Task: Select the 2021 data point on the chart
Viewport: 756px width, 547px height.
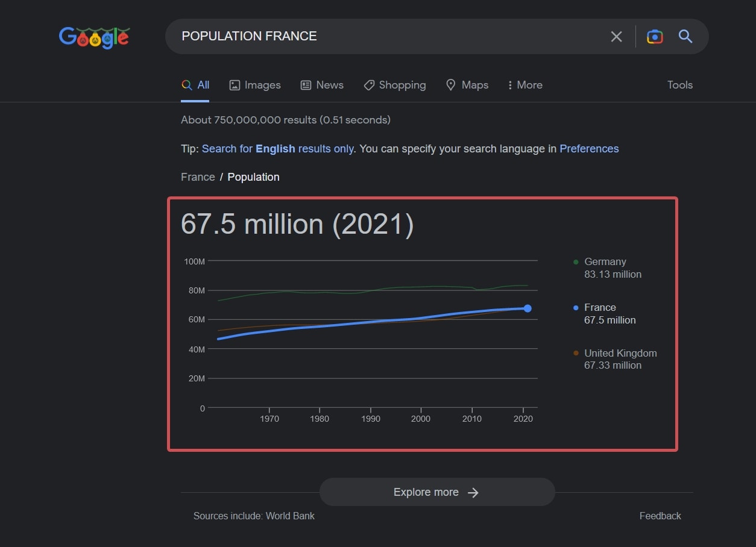Action: (527, 308)
